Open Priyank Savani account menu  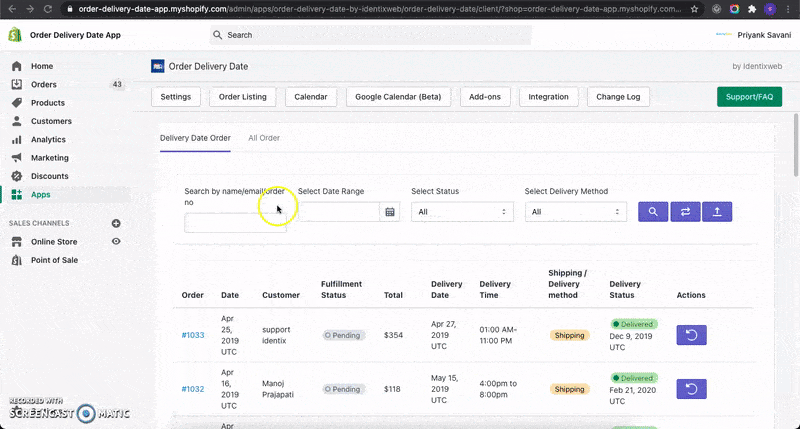(754, 35)
